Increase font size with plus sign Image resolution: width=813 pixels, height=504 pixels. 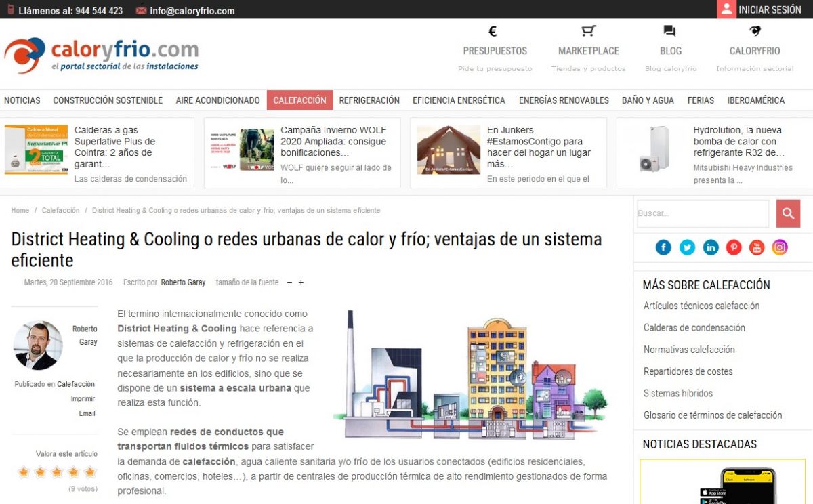click(x=301, y=282)
